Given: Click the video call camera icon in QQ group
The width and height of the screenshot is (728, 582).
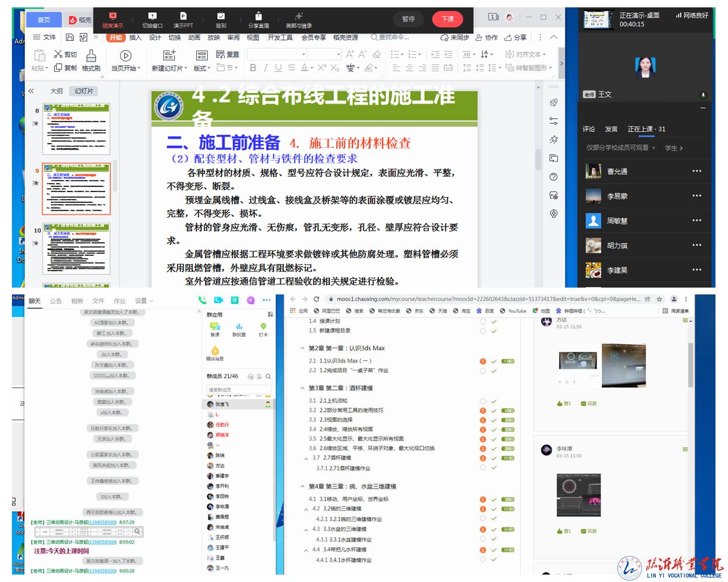Looking at the screenshot, I should [x=218, y=300].
